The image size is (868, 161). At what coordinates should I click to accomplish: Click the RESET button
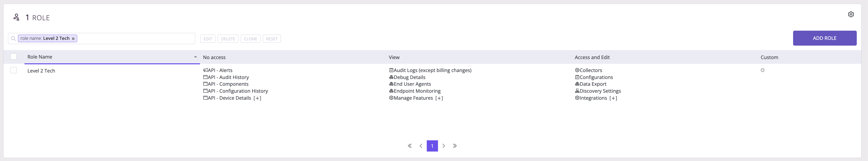click(272, 39)
